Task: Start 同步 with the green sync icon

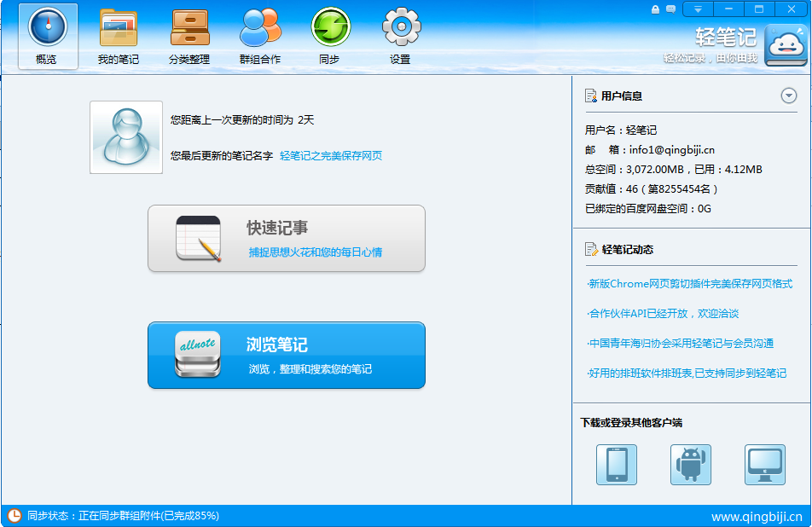Action: [x=330, y=27]
